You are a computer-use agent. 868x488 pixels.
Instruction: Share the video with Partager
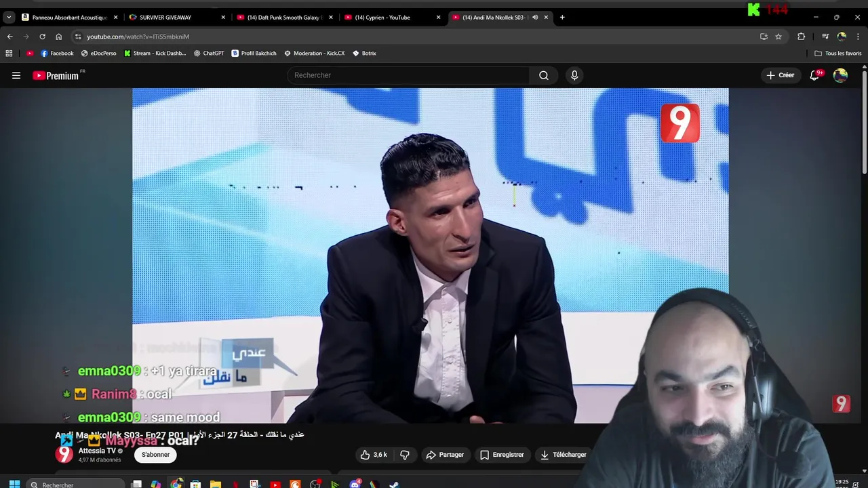[445, 455]
